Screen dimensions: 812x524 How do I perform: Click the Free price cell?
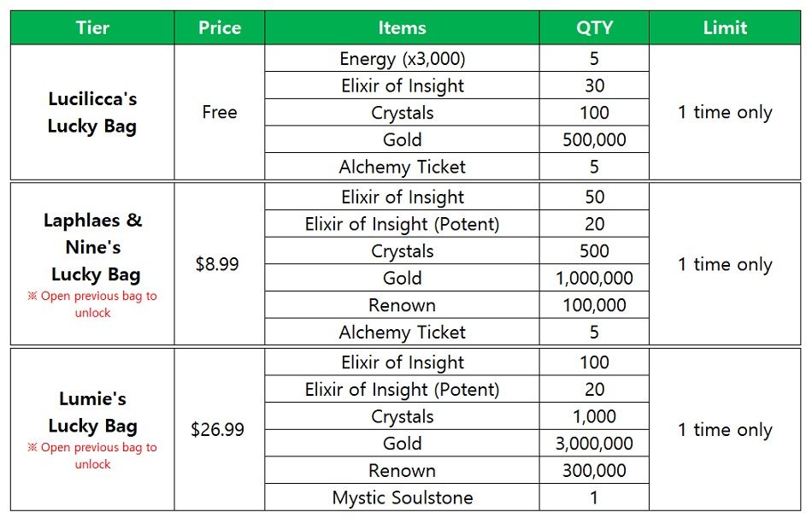(x=220, y=112)
